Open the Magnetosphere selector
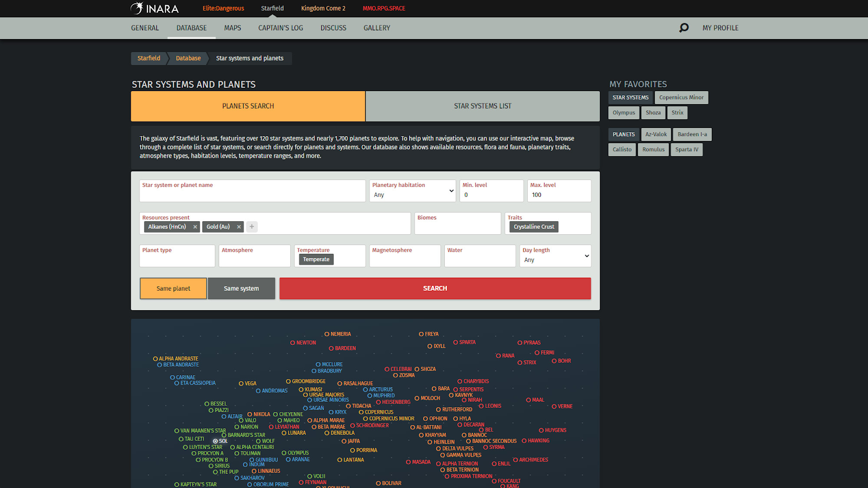Viewport: 868px width, 488px height. point(405,256)
